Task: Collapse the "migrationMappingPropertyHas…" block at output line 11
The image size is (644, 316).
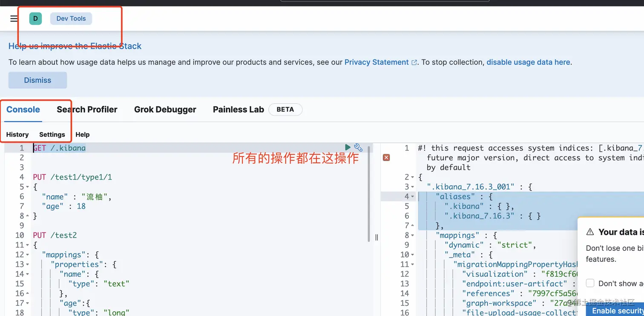Action: click(x=413, y=265)
